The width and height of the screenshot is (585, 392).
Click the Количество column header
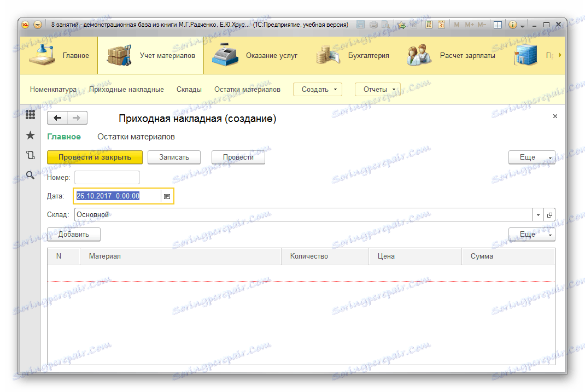coord(325,256)
